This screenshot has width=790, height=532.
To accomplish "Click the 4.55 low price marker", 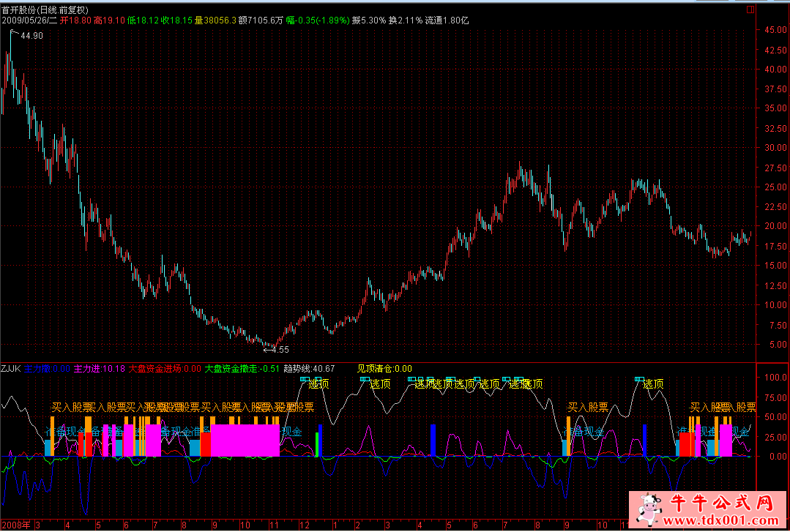I will point(280,350).
